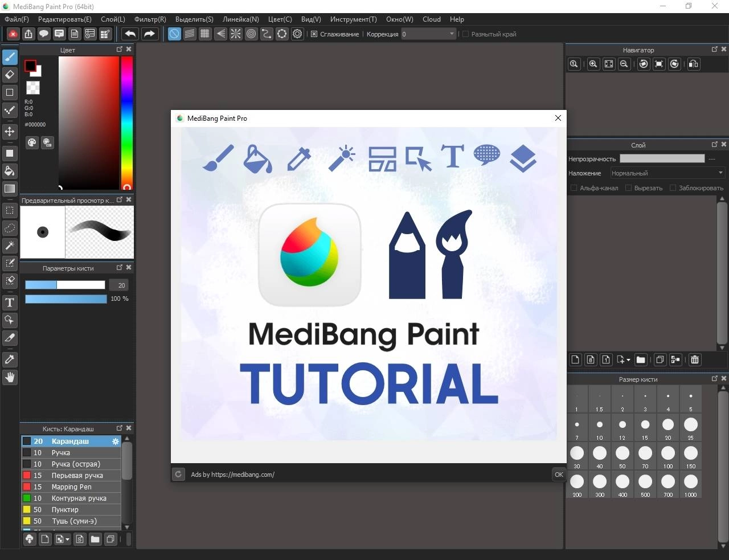Choose the Text tool
Image resolution: width=729 pixels, height=560 pixels.
click(x=10, y=303)
